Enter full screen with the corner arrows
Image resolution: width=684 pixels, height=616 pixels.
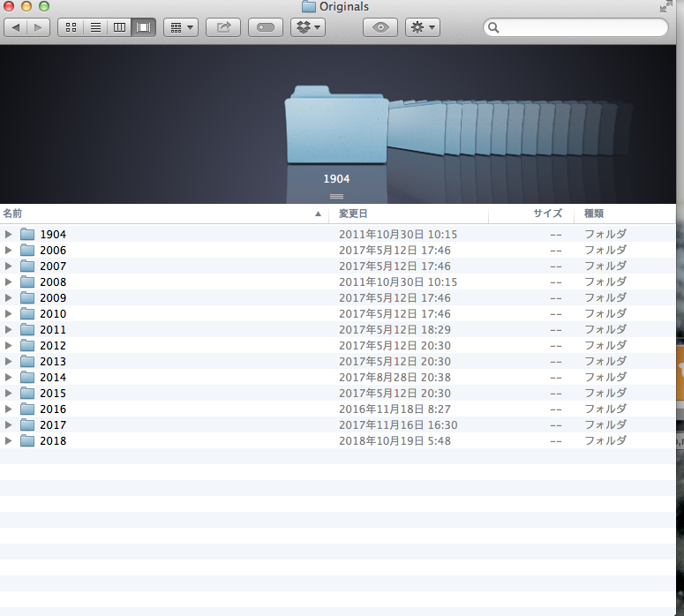(666, 6)
